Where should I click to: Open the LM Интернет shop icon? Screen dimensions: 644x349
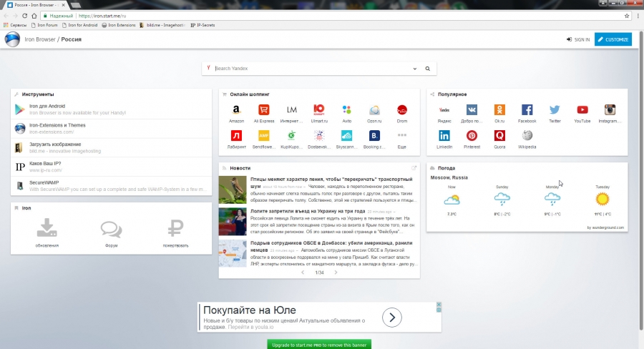tap(292, 110)
